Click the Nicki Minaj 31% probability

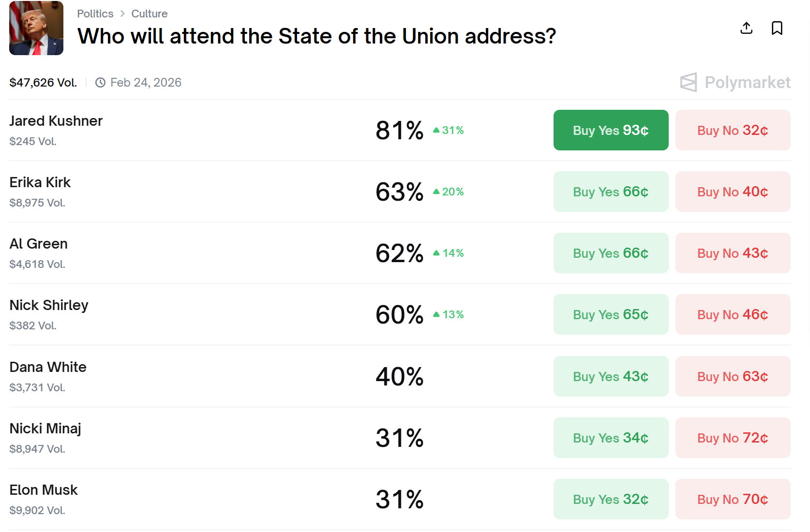pos(399,438)
